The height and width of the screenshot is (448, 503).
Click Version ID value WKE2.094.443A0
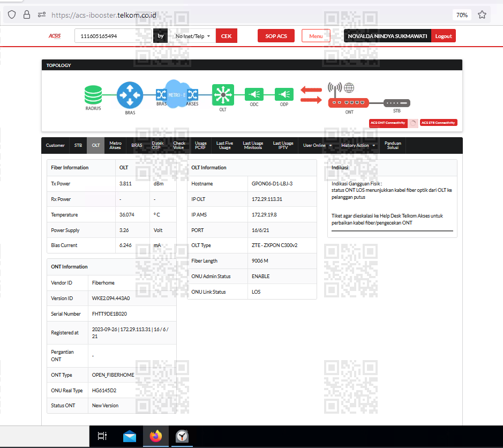pos(111,298)
